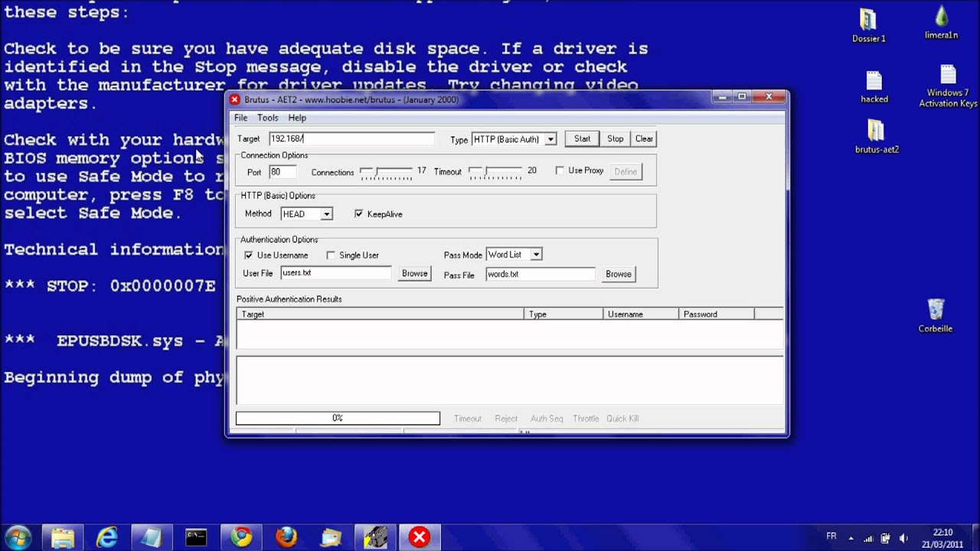Open the Dossier 1 desktop folder
Image resolution: width=980 pixels, height=551 pixels.
pyautogui.click(x=868, y=26)
